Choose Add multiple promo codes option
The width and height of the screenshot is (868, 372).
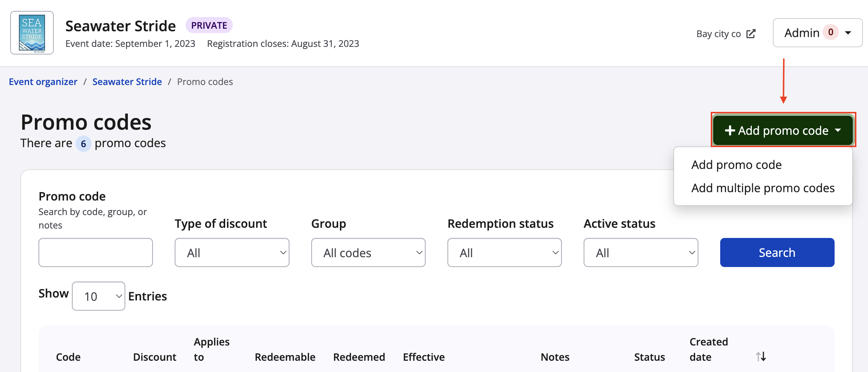coord(763,188)
